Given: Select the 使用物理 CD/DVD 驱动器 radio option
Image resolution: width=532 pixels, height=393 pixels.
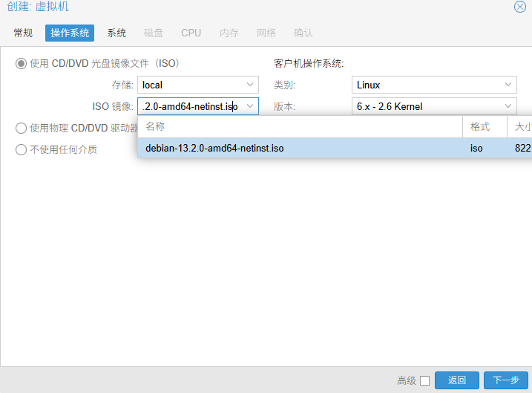Looking at the screenshot, I should tap(22, 129).
